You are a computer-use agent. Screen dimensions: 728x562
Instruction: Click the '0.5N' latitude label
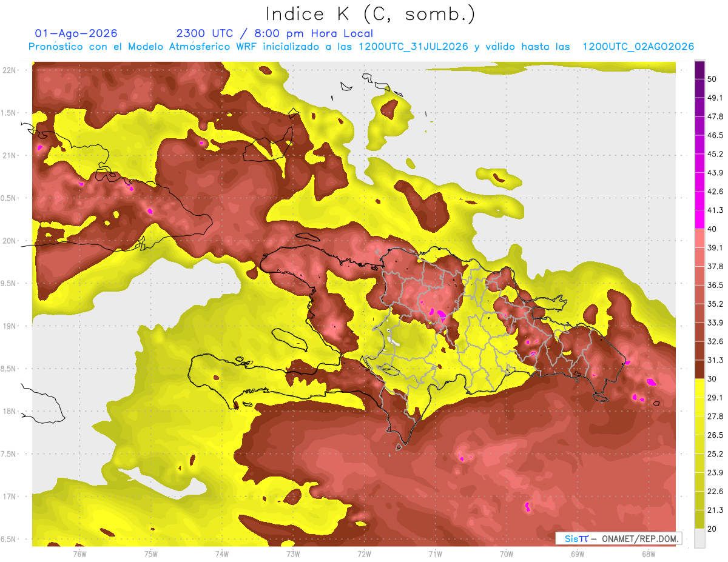[x=9, y=198]
